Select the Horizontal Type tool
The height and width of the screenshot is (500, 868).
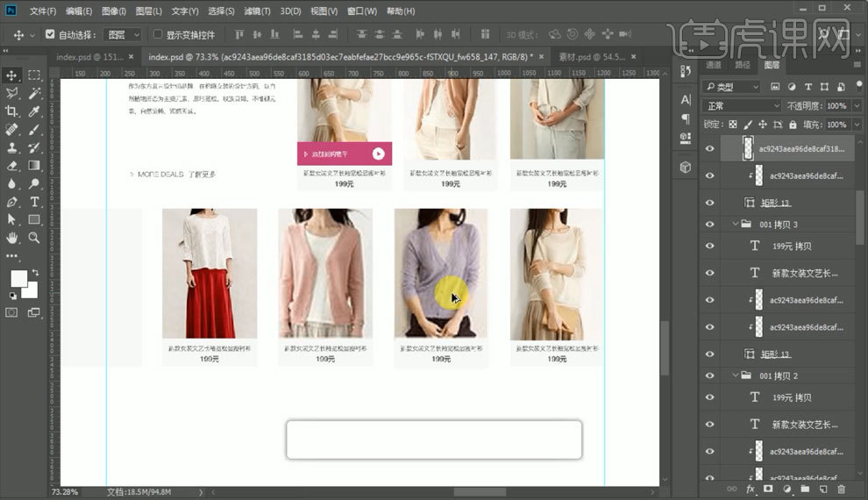click(34, 202)
